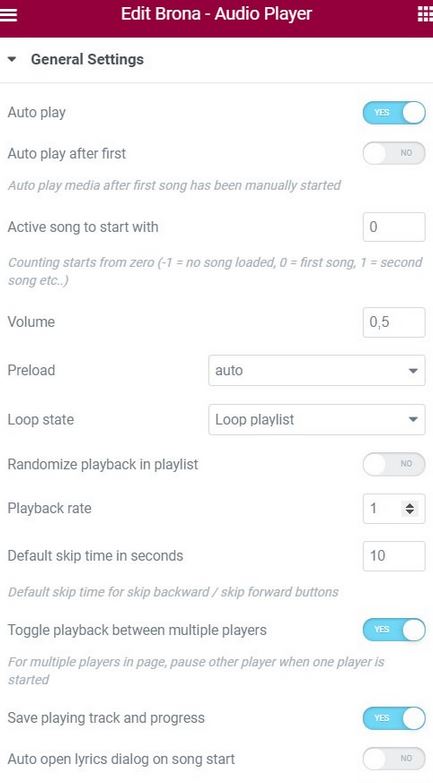The image size is (433, 783).
Task: Increase Playback rate with the up arrow
Action: point(410,505)
